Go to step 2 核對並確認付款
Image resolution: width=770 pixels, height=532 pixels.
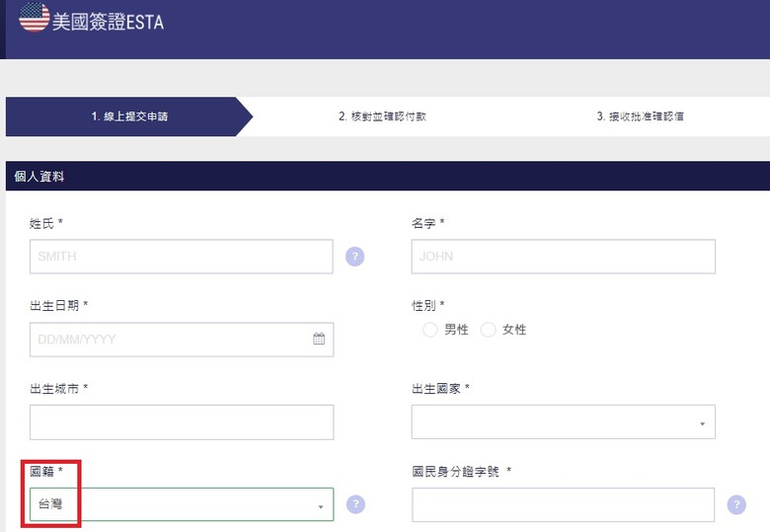(x=383, y=116)
